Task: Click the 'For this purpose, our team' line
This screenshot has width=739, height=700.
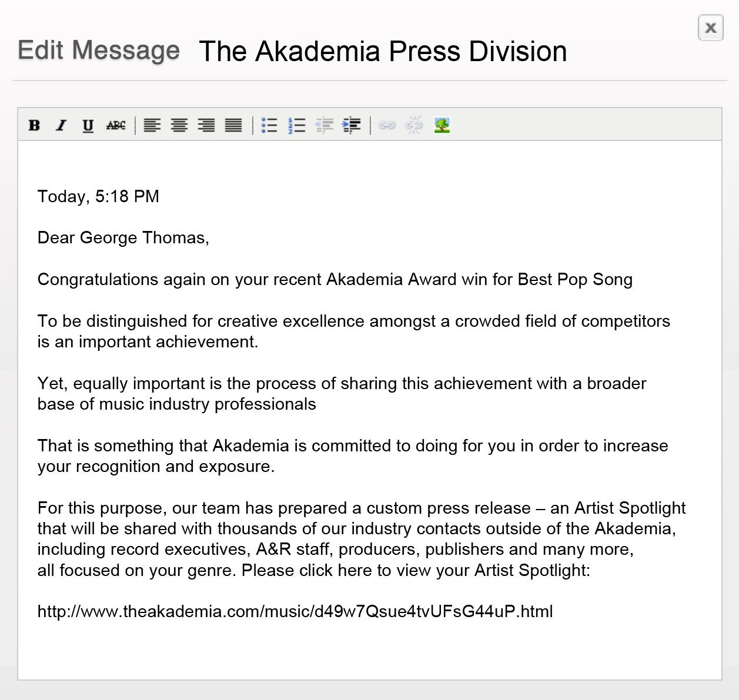Action: [362, 508]
